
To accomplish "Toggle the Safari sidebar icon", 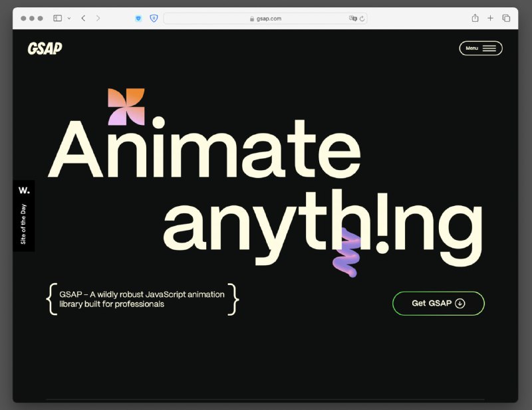I will [57, 18].
